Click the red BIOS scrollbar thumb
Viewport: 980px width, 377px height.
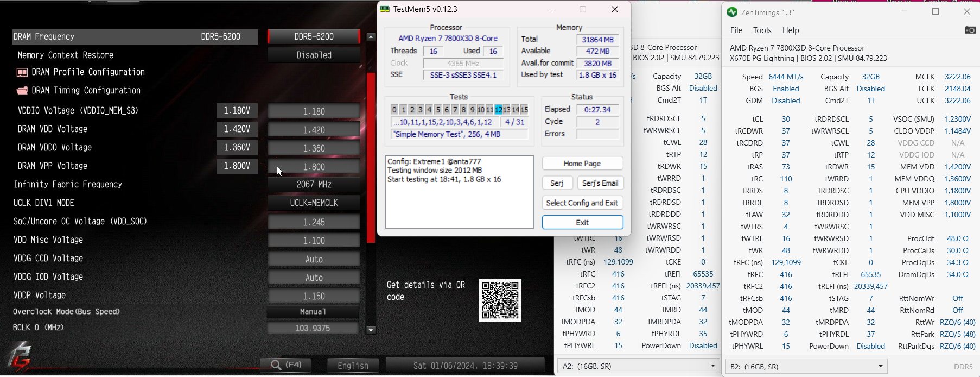click(371, 158)
